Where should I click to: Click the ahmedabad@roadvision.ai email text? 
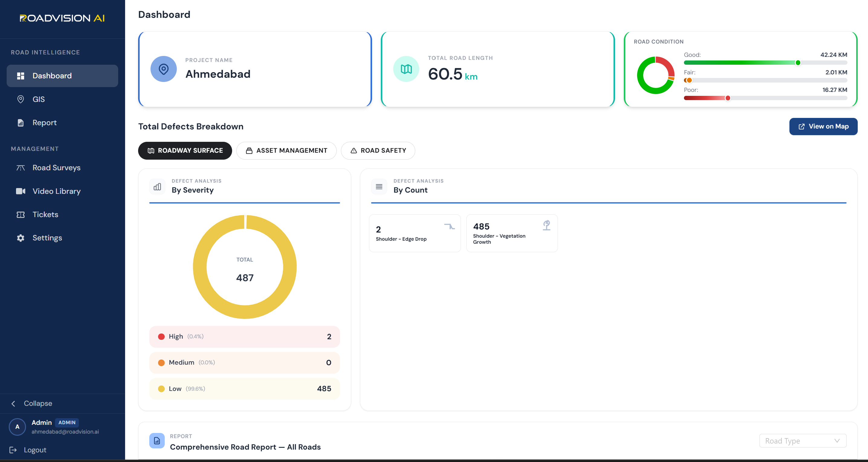[x=65, y=432]
